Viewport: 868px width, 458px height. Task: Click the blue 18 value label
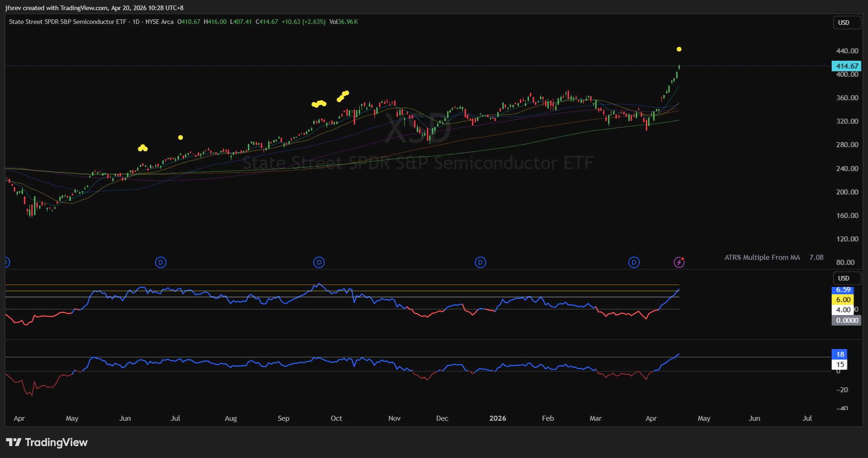pyautogui.click(x=840, y=354)
